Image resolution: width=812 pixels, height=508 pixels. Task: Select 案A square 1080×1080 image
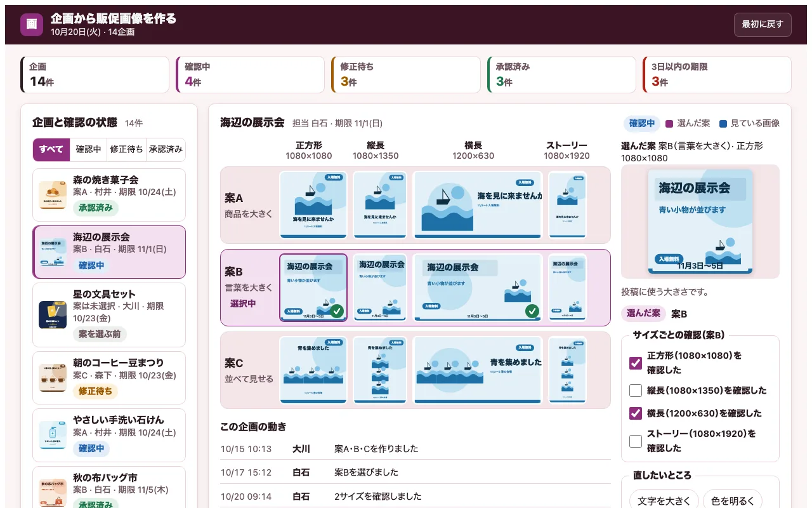pos(313,204)
